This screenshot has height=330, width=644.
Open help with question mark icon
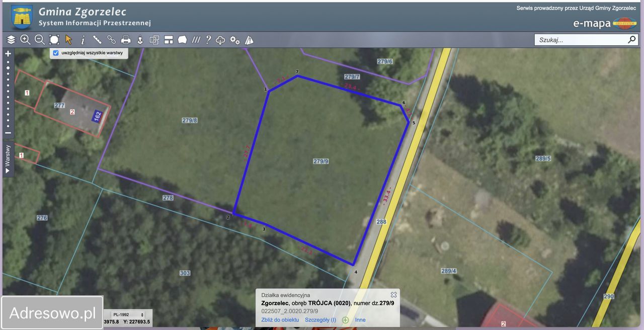pos(208,40)
